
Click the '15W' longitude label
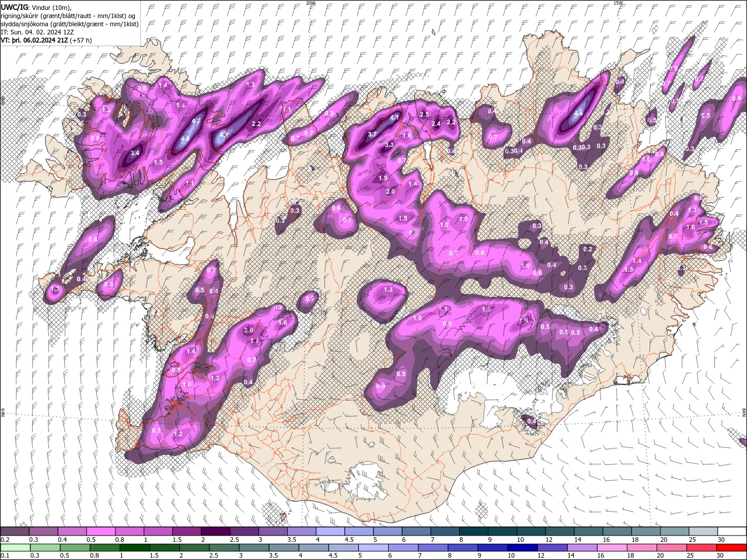(618, 3)
